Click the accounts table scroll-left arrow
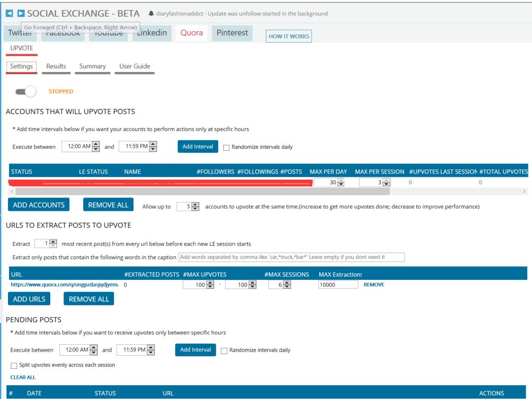This screenshot has width=532, height=399. [x=12, y=192]
